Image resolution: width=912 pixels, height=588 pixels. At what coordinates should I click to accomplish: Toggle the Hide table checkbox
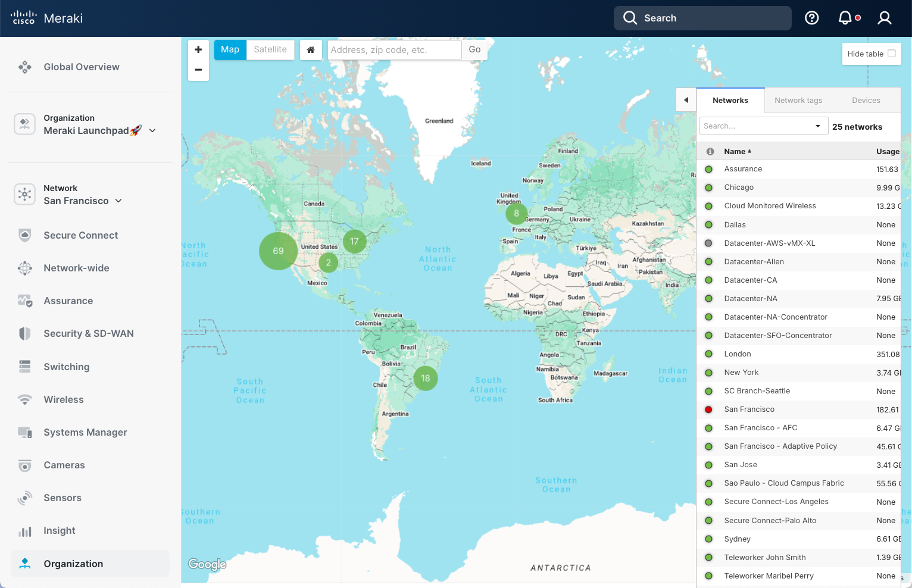pos(892,53)
